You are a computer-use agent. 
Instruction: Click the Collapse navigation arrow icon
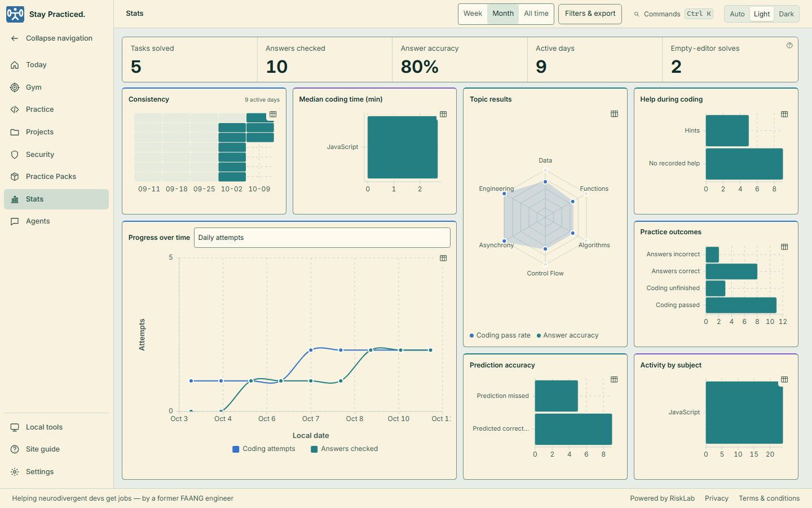15,38
